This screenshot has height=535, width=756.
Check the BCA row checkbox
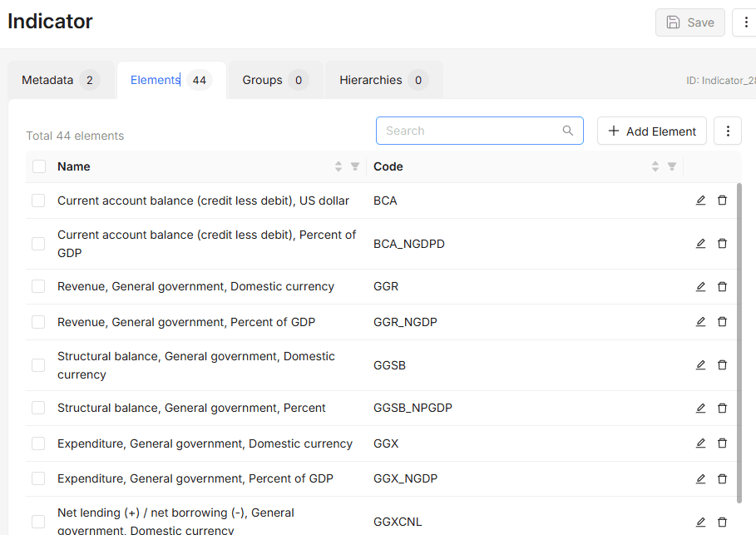tap(38, 201)
